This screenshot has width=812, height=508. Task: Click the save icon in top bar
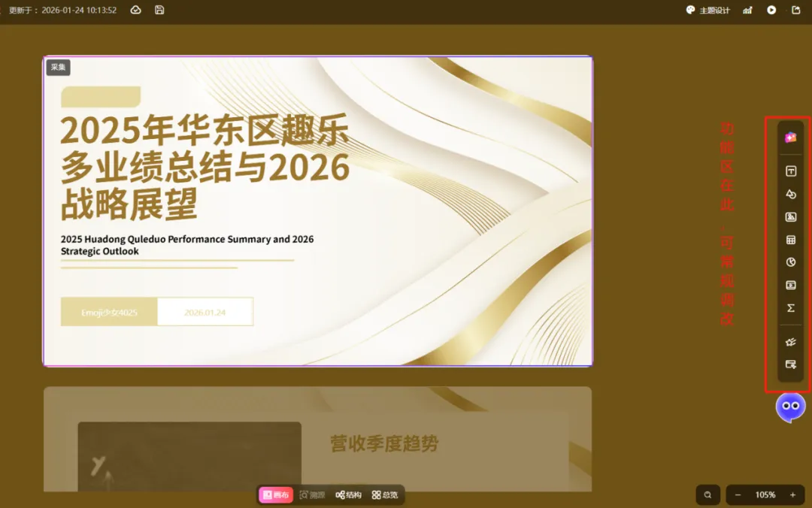(x=159, y=10)
